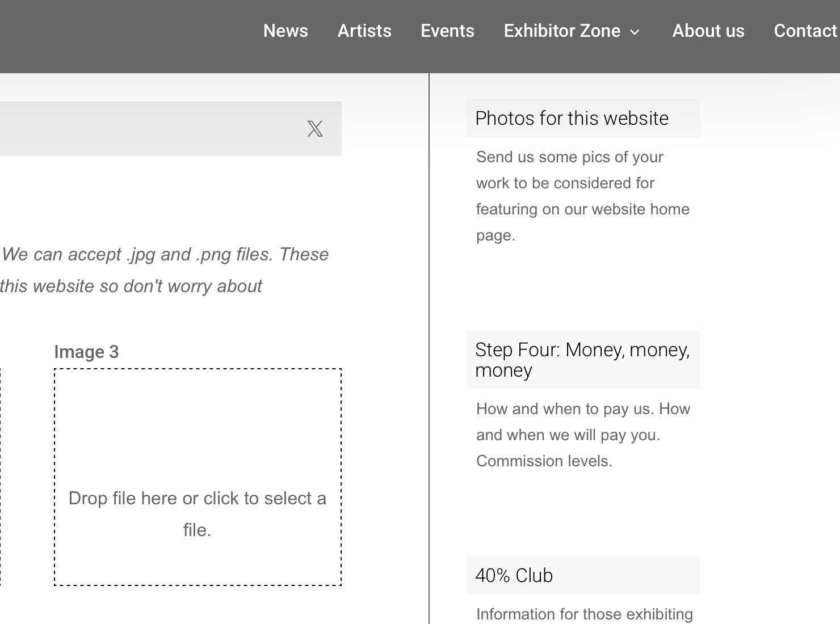Open the News menu item
840x624 pixels.
(x=285, y=31)
